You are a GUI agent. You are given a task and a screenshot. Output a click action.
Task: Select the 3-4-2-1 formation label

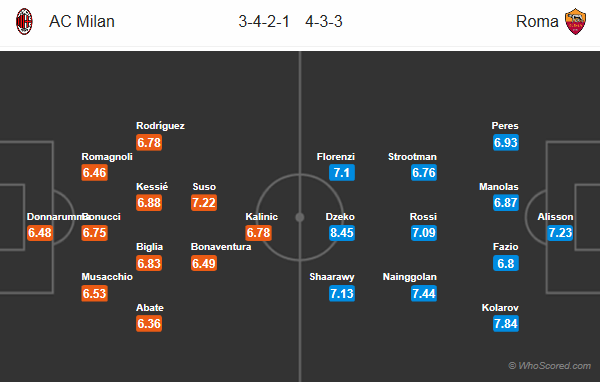[264, 21]
